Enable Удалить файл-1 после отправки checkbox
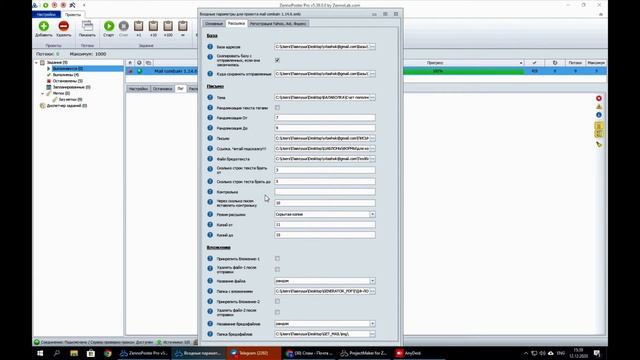640x360 pixels. click(x=277, y=269)
